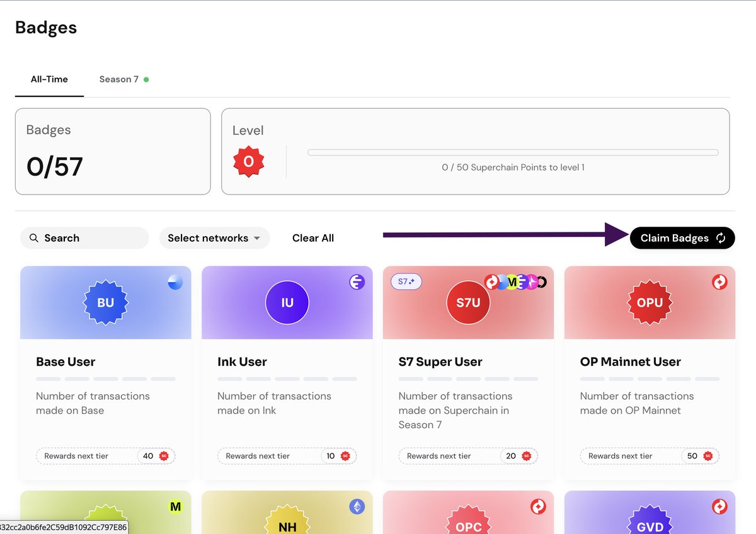This screenshot has width=756, height=534.
Task: Click 'Number of transactions made on Ink' description
Action: (x=274, y=403)
